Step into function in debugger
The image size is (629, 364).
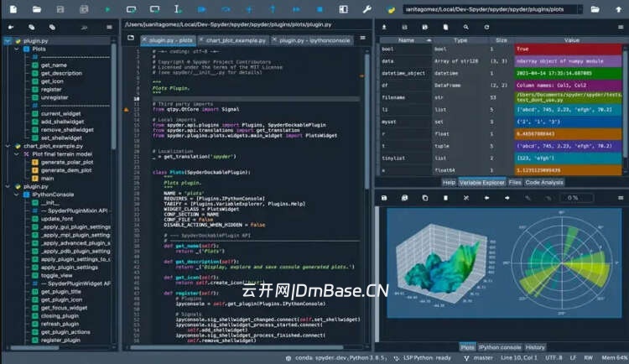[249, 9]
